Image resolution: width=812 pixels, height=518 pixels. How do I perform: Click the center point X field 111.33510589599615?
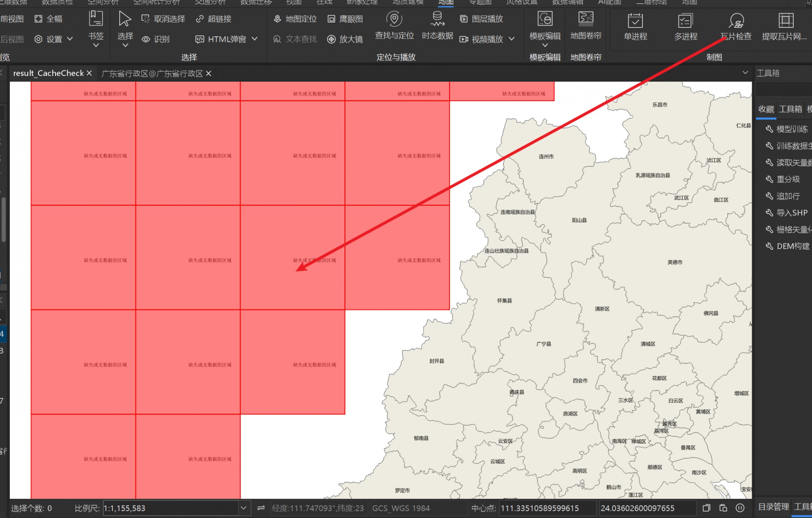548,508
